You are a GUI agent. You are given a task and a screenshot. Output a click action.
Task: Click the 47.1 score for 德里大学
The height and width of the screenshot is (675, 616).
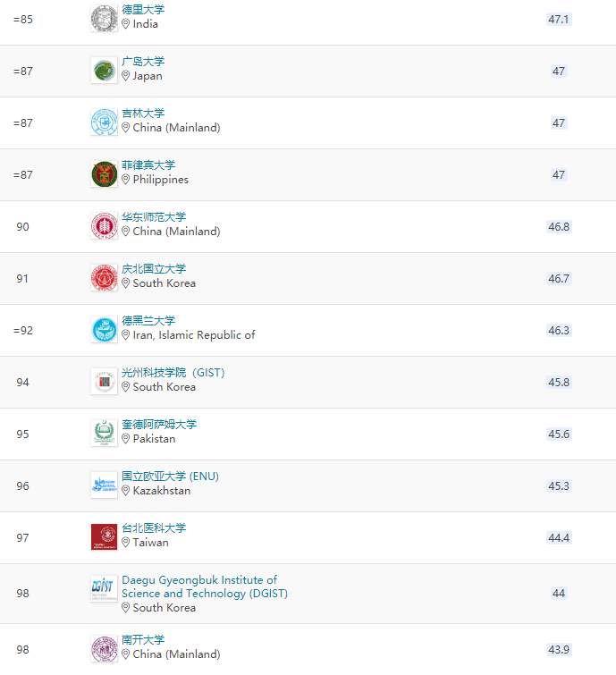tap(558, 19)
